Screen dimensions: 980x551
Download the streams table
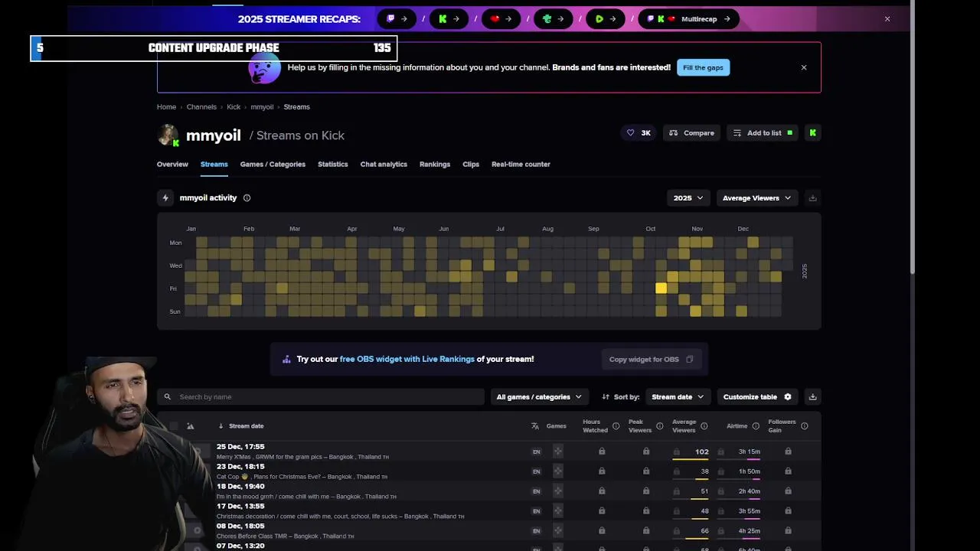pyautogui.click(x=813, y=396)
